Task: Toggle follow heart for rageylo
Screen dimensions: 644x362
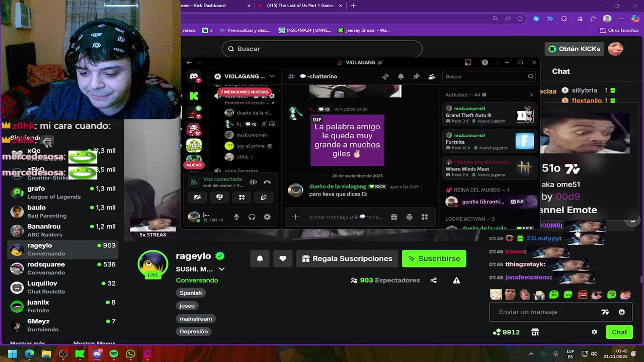Action: click(x=283, y=258)
